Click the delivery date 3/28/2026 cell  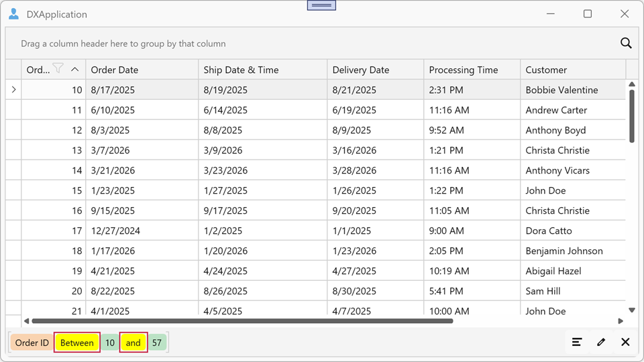(x=376, y=170)
